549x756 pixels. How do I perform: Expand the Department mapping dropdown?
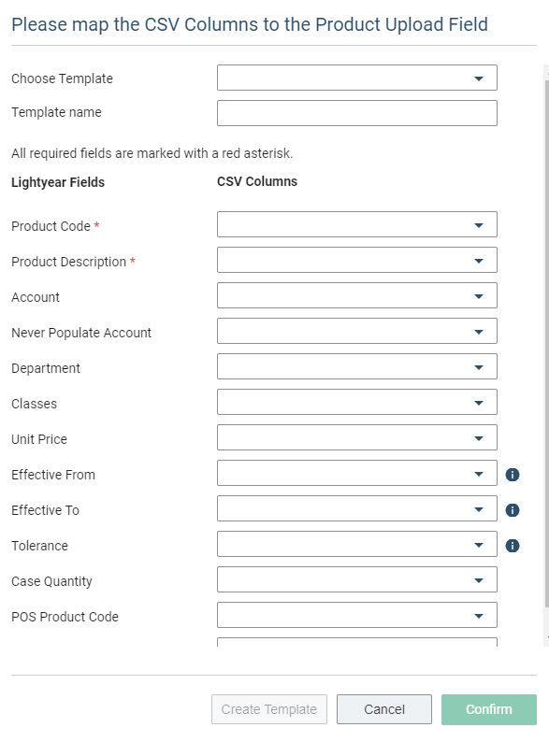point(357,366)
